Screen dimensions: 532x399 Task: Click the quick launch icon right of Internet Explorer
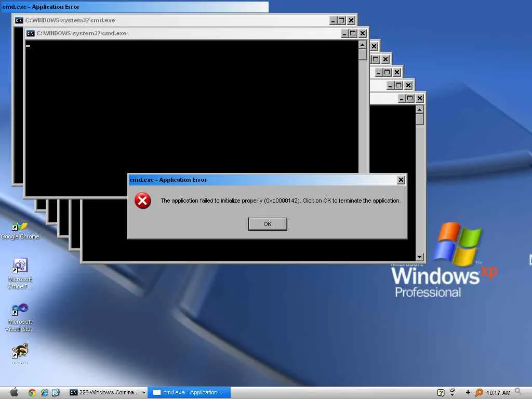(x=56, y=393)
